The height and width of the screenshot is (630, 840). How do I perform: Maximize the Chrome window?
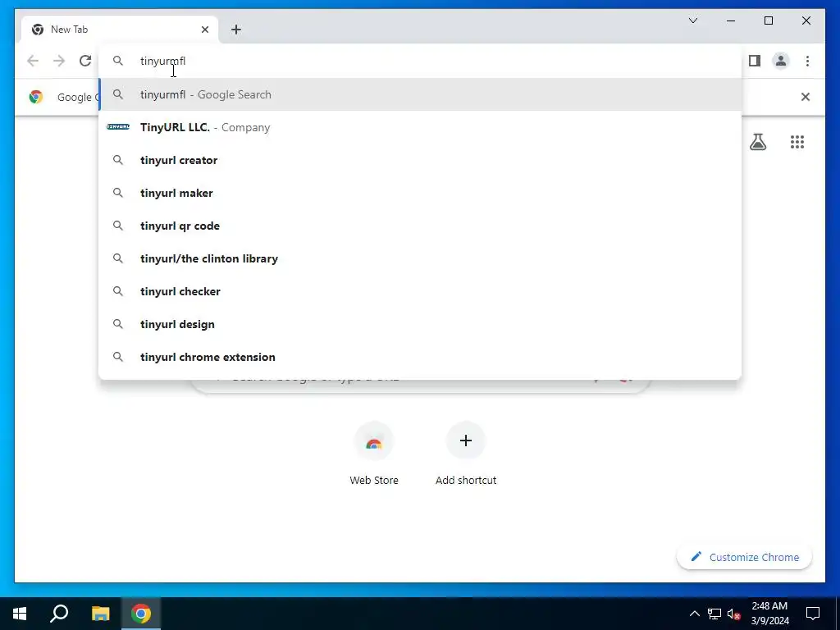pyautogui.click(x=768, y=21)
